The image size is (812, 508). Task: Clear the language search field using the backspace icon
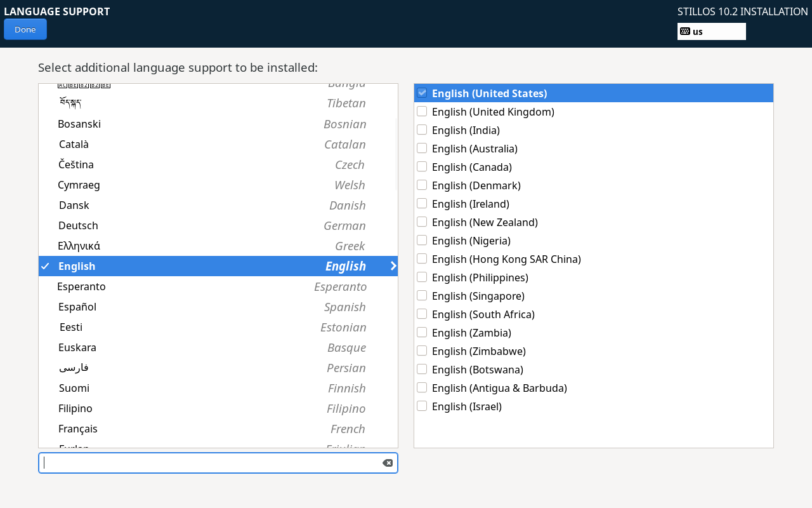coord(388,463)
